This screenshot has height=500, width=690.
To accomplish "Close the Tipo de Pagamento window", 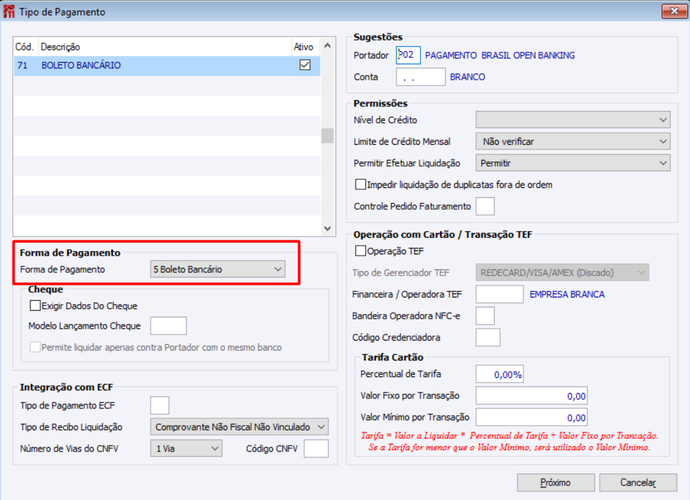I will click(x=674, y=11).
